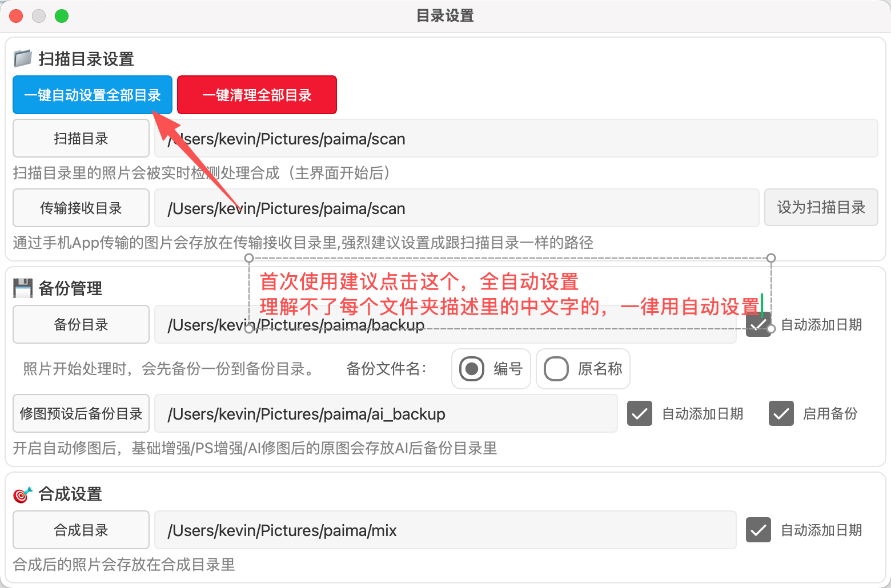This screenshot has height=588, width=891.
Task: Click the paima/mix path input field
Action: [444, 530]
